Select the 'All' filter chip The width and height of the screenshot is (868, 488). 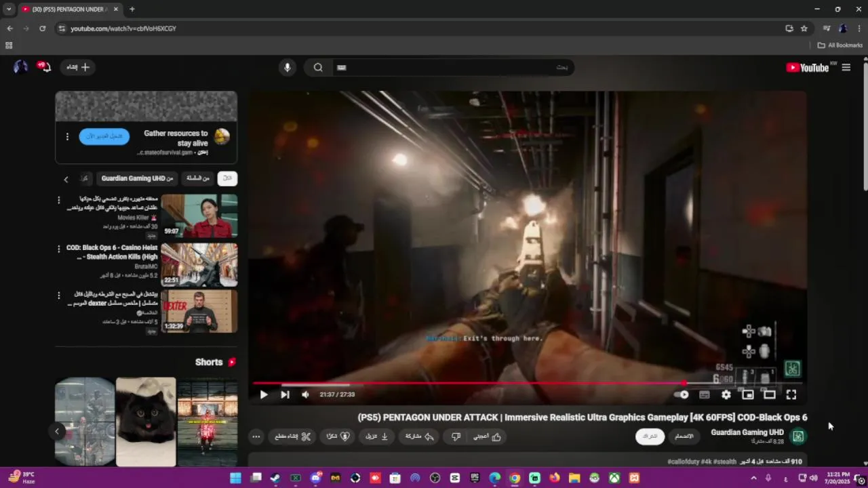coord(227,178)
